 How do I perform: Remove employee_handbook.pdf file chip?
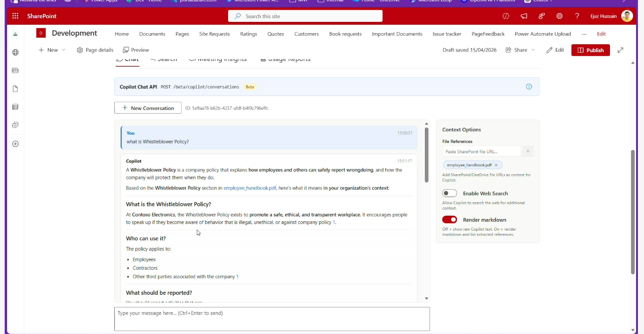click(496, 165)
